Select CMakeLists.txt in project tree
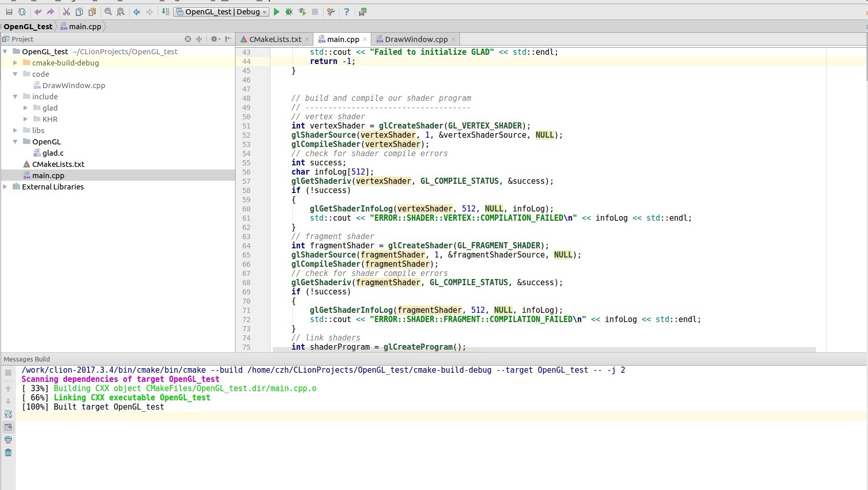 58,164
